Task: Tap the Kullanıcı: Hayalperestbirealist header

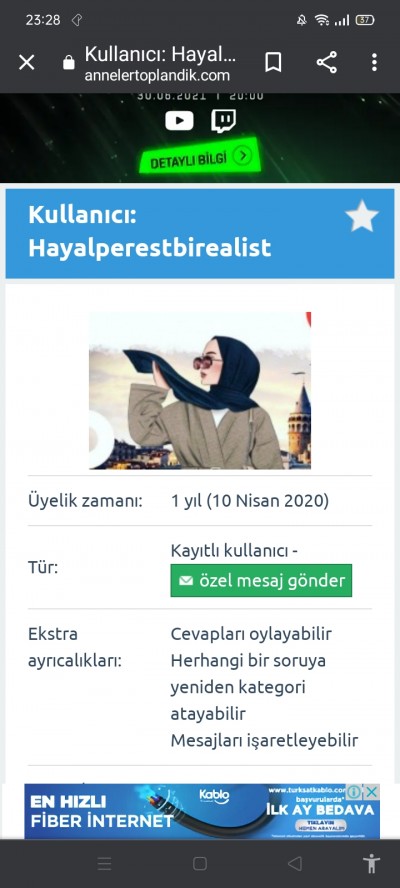Action: (x=150, y=231)
